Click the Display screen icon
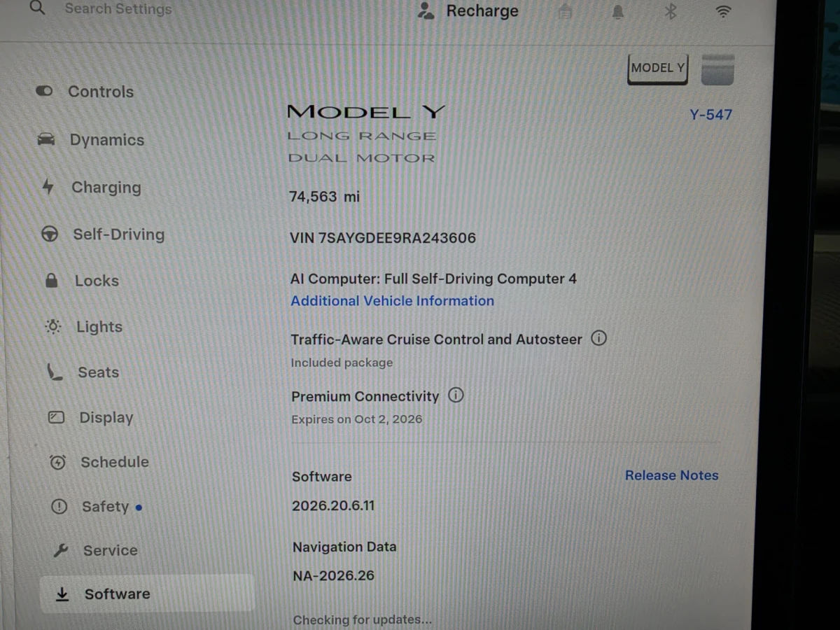This screenshot has height=630, width=840. tap(56, 418)
